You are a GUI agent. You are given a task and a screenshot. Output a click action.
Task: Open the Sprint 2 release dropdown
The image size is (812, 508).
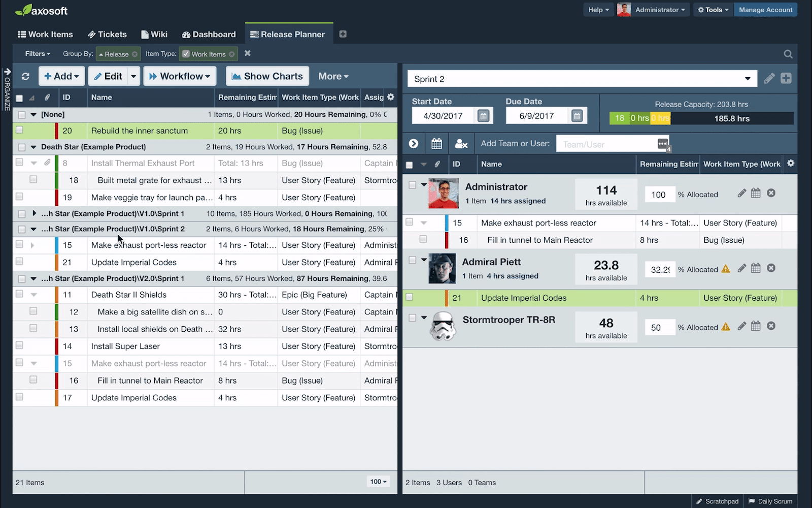(582, 79)
